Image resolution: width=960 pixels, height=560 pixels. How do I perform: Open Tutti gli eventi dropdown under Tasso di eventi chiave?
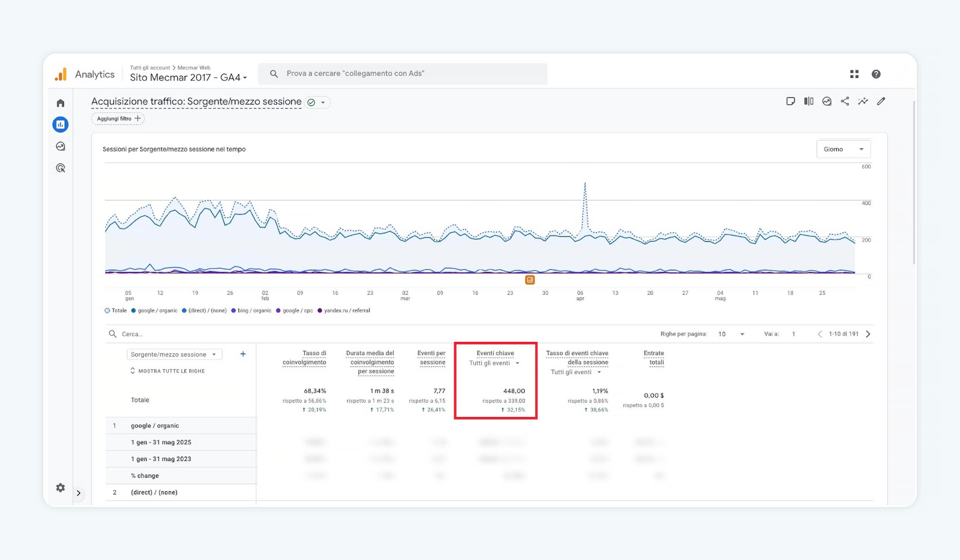pos(576,372)
